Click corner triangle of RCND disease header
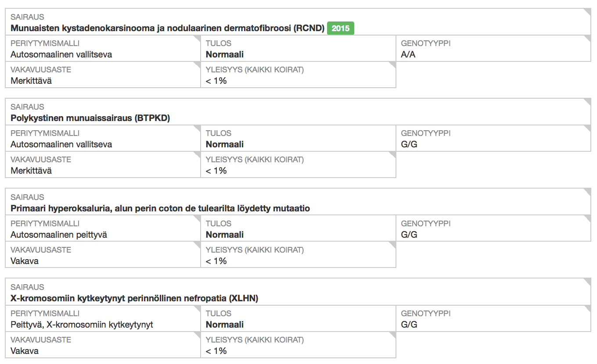 point(588,11)
